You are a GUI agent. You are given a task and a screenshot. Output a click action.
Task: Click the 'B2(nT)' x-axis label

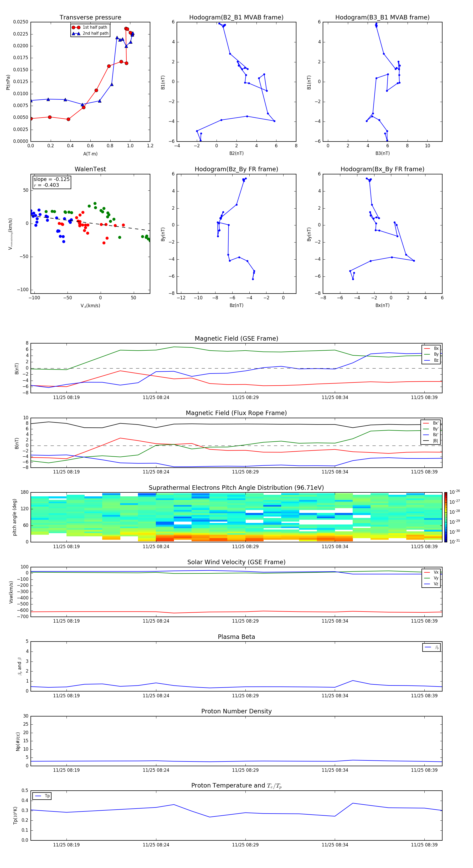pos(236,153)
